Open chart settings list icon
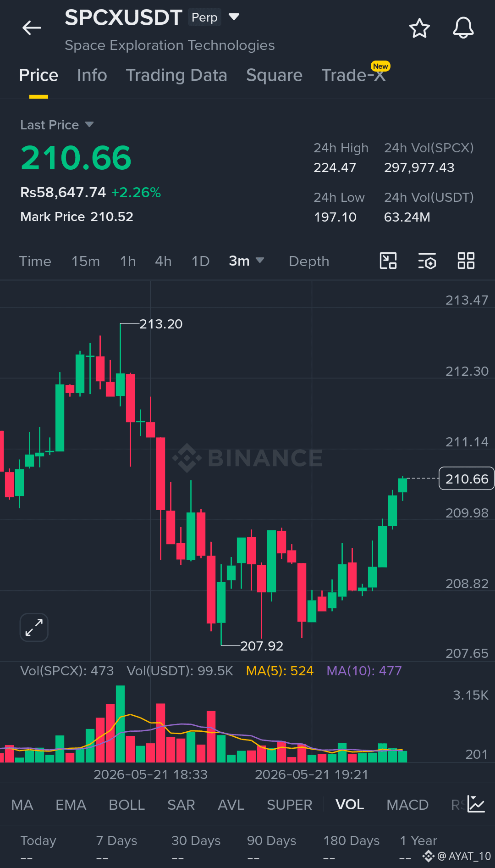Screen dimensions: 495x868 427,261
